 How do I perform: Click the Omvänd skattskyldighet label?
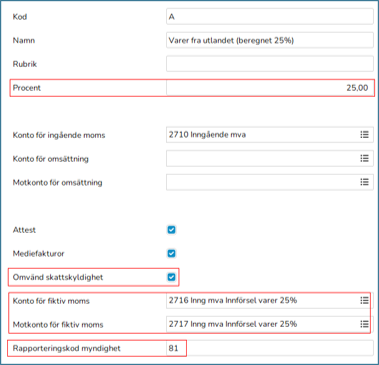tap(58, 277)
